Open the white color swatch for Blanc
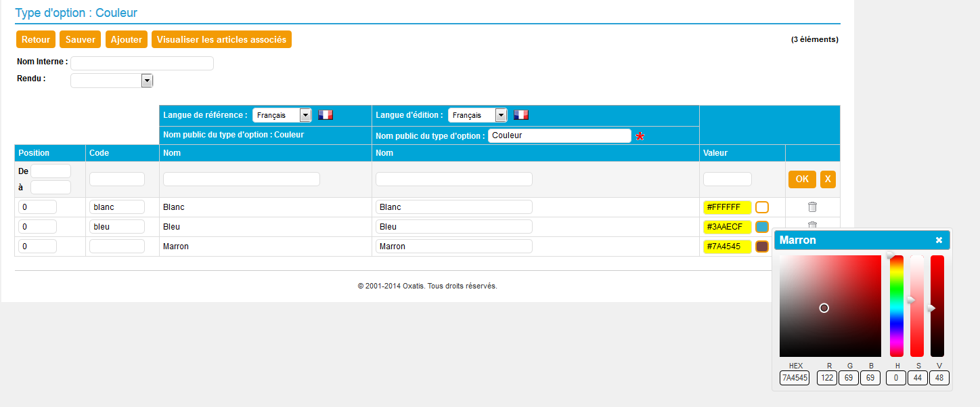Viewport: 980px width, 407px height. click(762, 207)
